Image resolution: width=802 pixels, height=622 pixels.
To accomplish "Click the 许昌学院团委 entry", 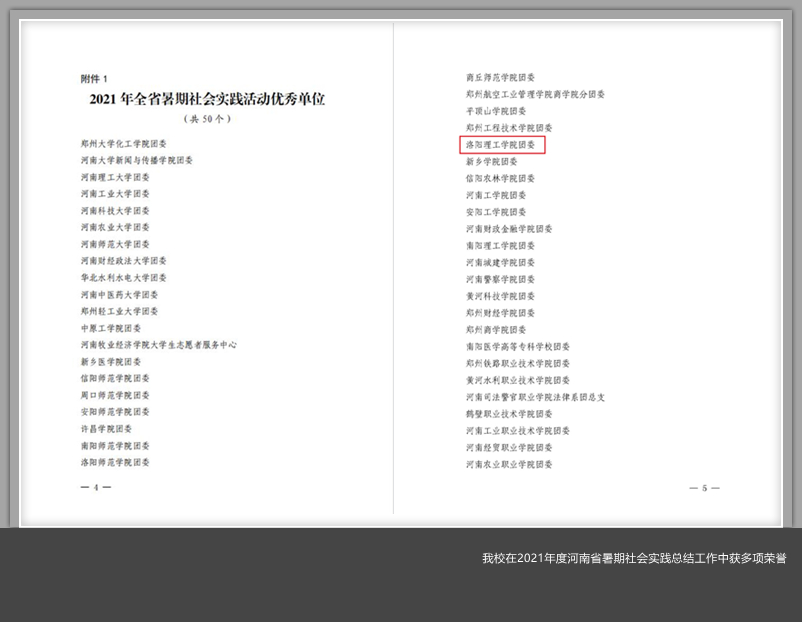I will pyautogui.click(x=106, y=428).
